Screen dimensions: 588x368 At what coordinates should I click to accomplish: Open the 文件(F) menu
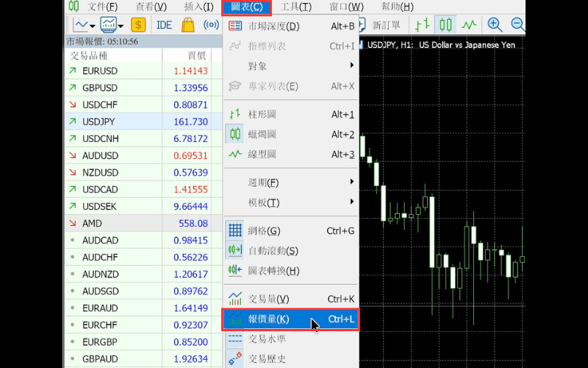point(102,7)
